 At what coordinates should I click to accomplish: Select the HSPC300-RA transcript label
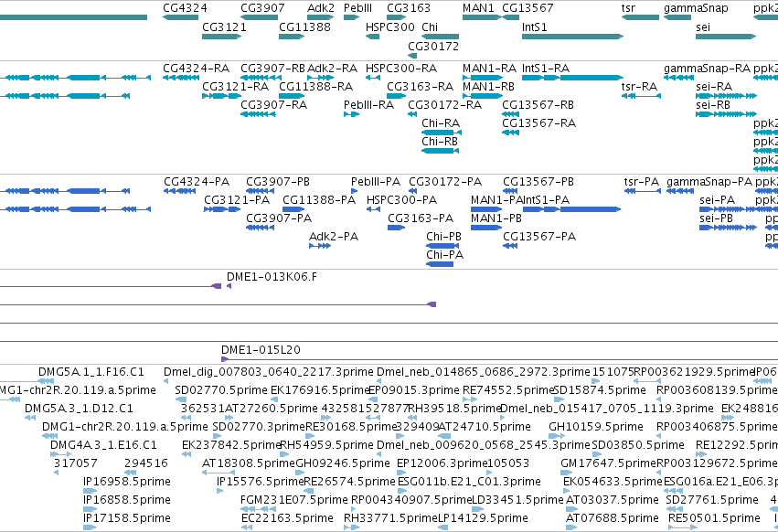(401, 68)
